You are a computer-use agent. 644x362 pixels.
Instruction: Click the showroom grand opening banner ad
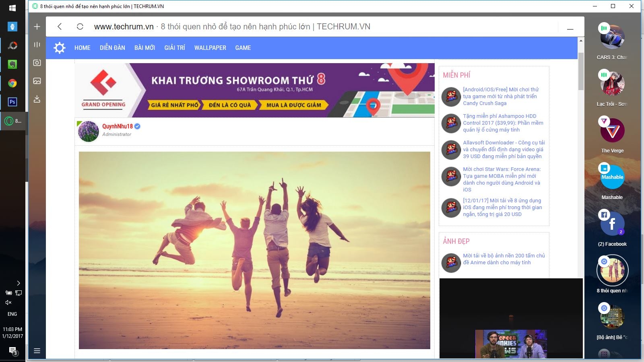click(x=254, y=90)
